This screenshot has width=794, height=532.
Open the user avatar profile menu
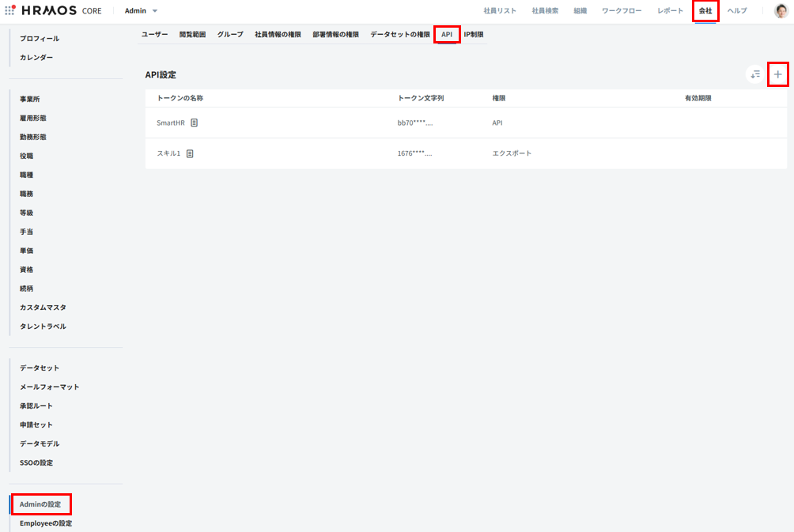[x=781, y=11]
